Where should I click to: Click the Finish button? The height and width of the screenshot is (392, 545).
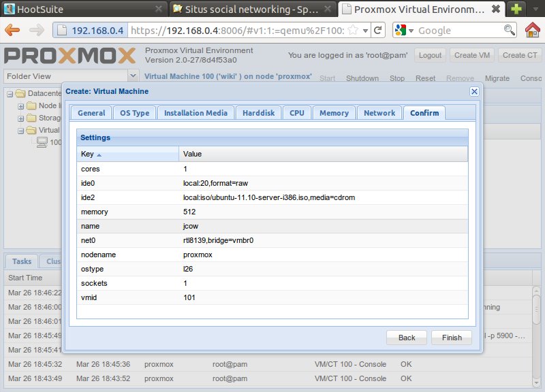pyautogui.click(x=451, y=338)
